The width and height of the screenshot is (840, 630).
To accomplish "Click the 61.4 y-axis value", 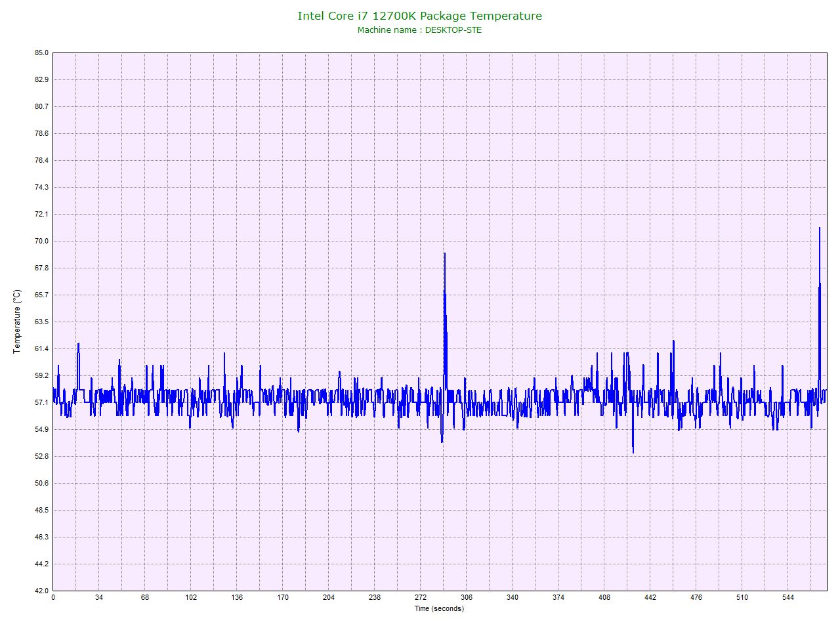I will coord(42,348).
